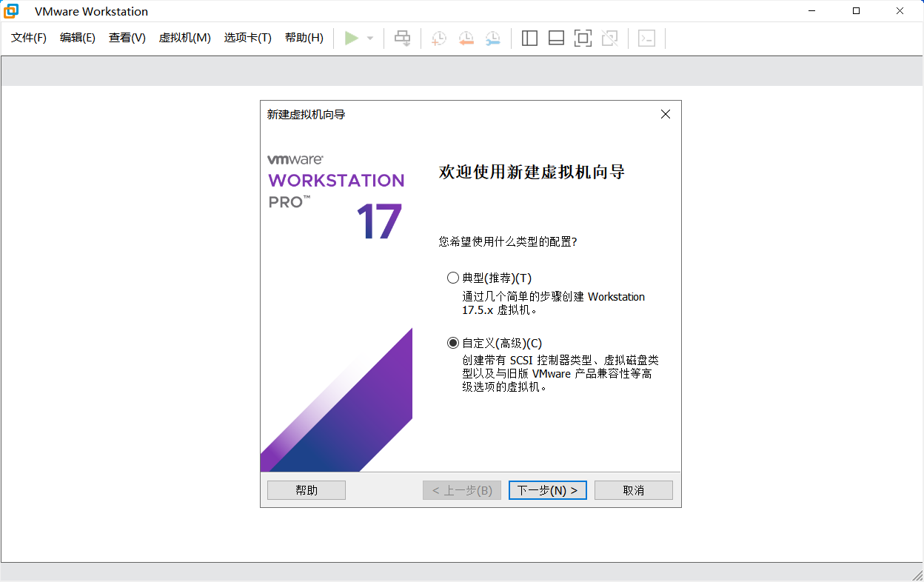Viewport: 924px width, 582px height.
Task: Open the 文件(F) menu
Action: click(x=28, y=38)
